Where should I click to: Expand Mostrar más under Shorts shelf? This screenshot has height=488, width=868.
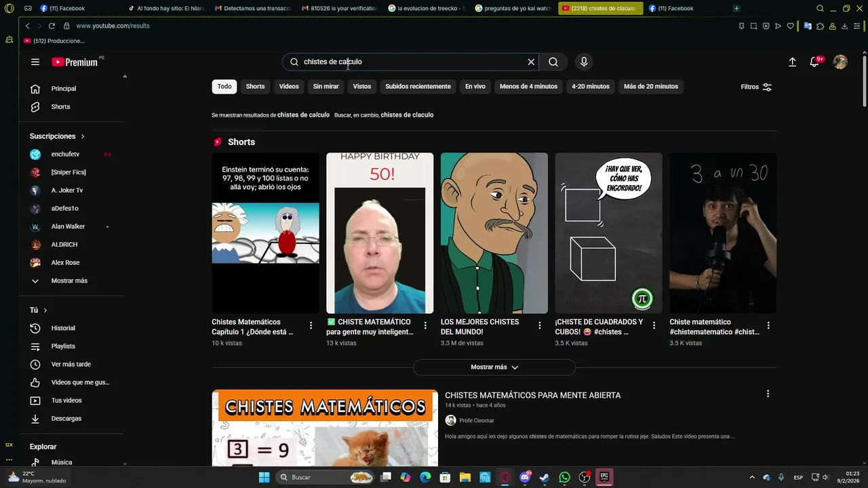494,367
